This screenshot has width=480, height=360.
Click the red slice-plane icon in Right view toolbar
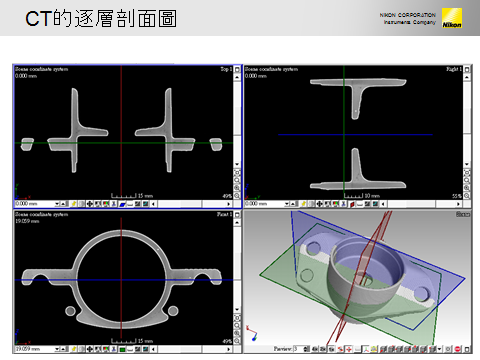pos(352,204)
